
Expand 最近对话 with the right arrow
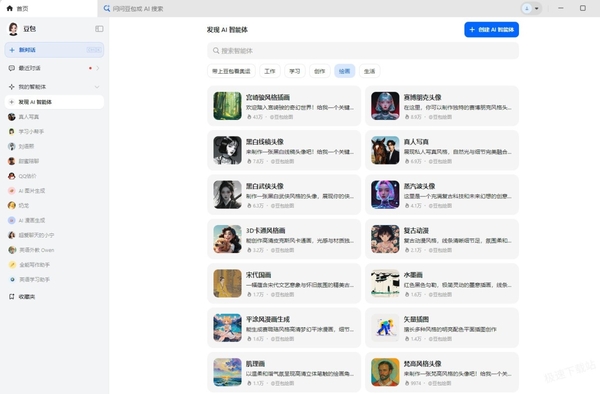tap(98, 68)
